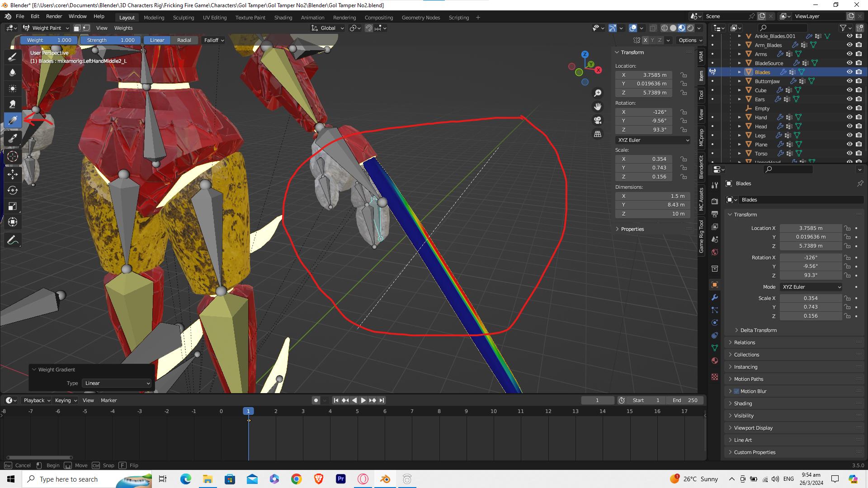Select the Cursor tool icon
Image resolution: width=868 pixels, height=488 pixels.
(x=13, y=155)
